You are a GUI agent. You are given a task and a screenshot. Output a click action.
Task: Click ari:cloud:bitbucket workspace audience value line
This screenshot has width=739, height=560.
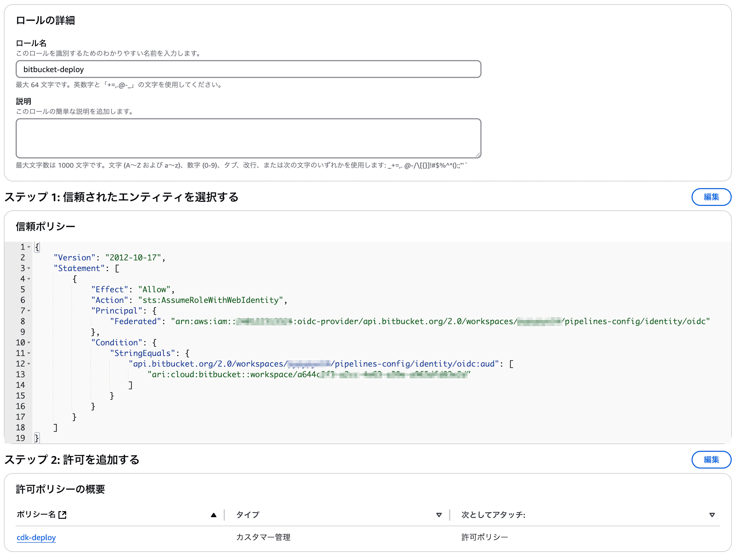pyautogui.click(x=309, y=375)
